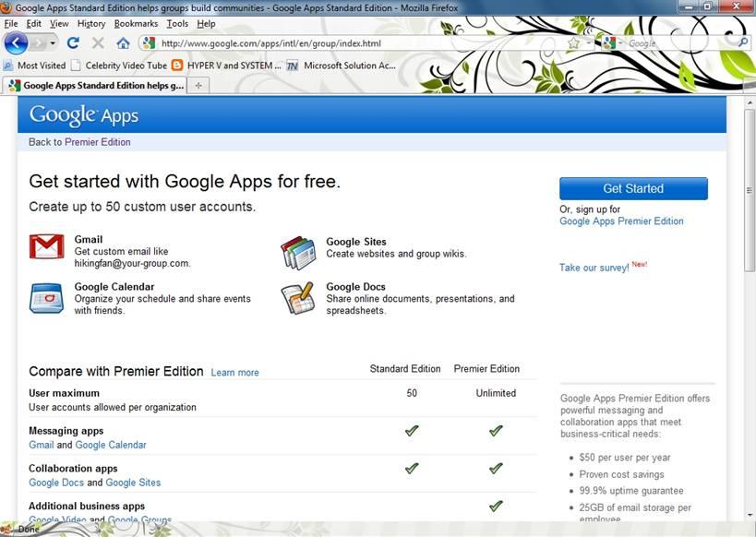Viewport: 756px width, 537px height.
Task: Open the Bookmarks menu
Action: (136, 24)
